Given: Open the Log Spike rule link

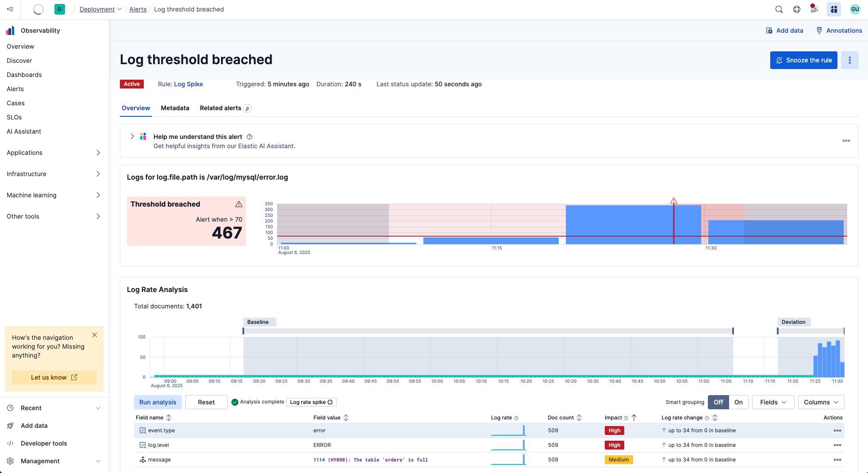Looking at the screenshot, I should [188, 84].
